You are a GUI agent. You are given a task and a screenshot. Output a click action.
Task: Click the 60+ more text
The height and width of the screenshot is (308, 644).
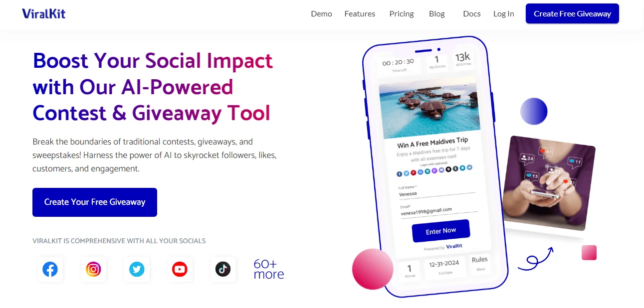pos(269,269)
